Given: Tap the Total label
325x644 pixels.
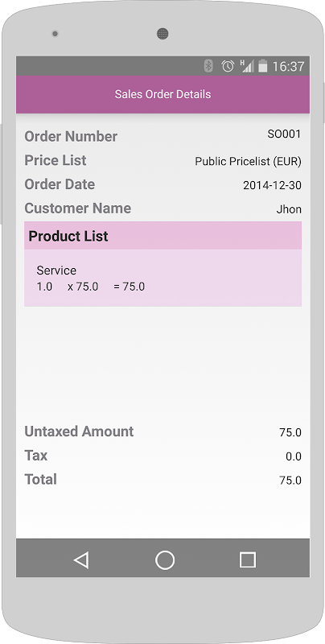Looking at the screenshot, I should click(x=40, y=479).
